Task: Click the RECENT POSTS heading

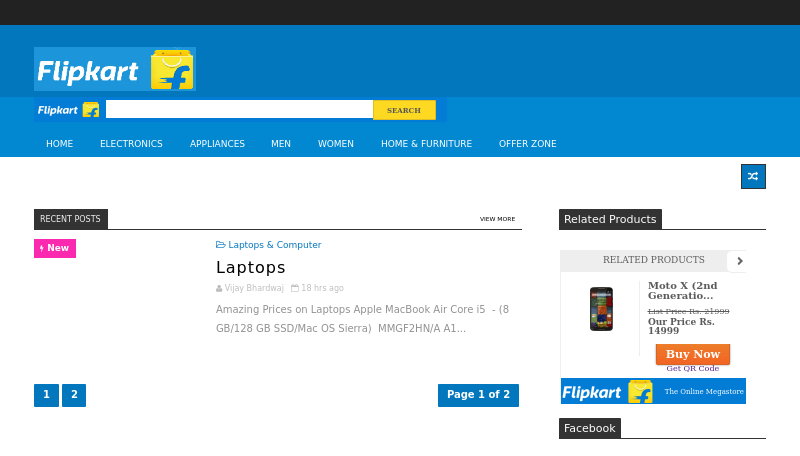Action: pyautogui.click(x=70, y=219)
